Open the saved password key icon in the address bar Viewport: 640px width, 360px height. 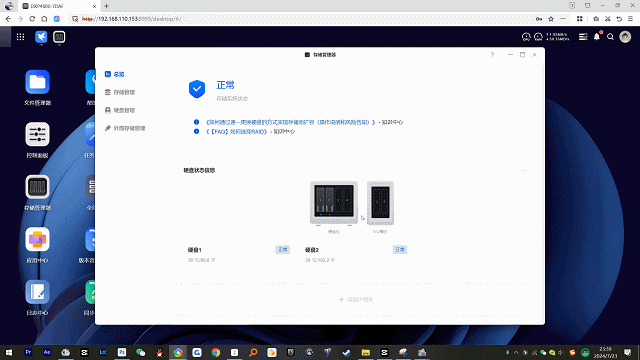[x=539, y=19]
